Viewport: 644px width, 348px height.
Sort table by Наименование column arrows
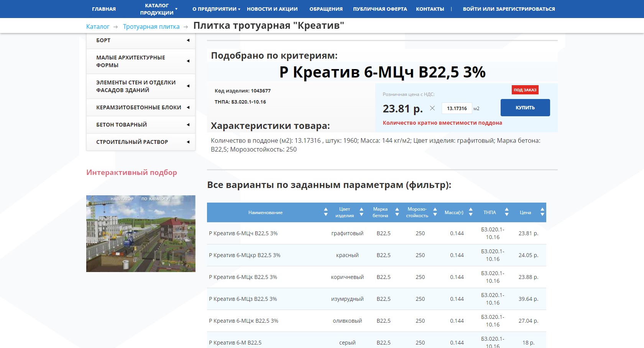325,212
